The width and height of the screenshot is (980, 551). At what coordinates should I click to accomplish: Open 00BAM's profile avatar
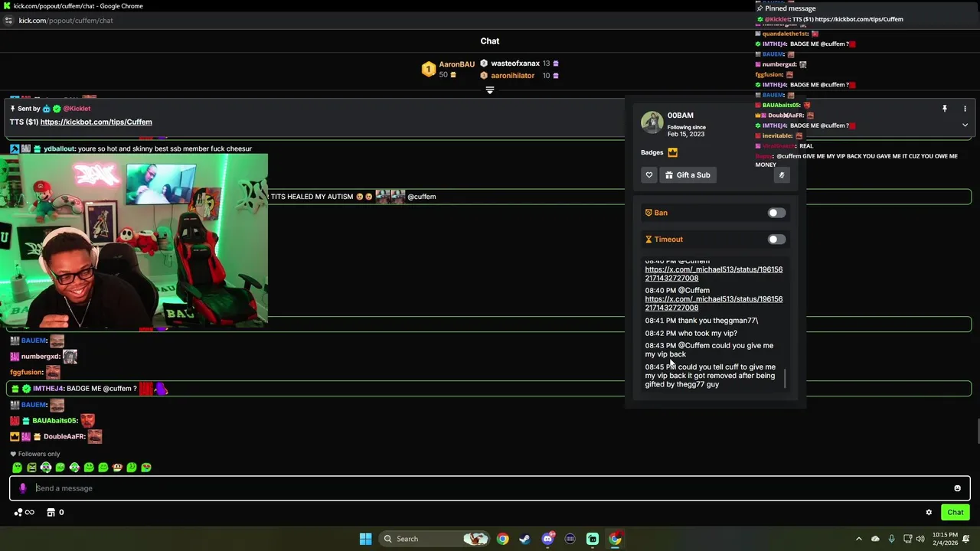[x=652, y=122]
